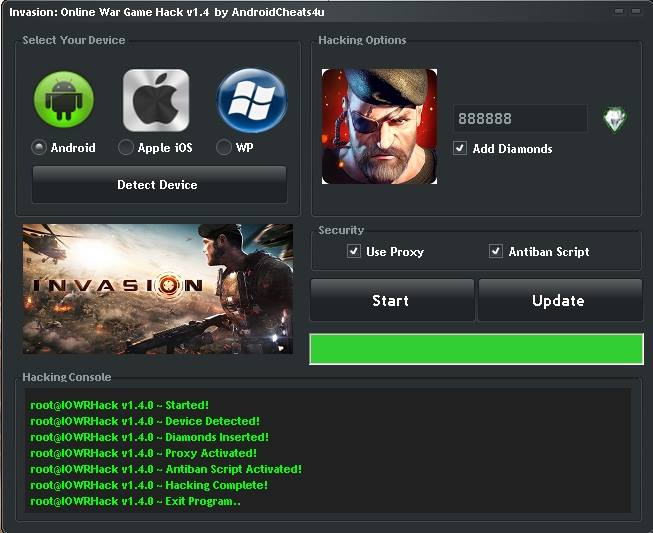Click the green progress bar
The width and height of the screenshot is (653, 533).
coord(476,349)
